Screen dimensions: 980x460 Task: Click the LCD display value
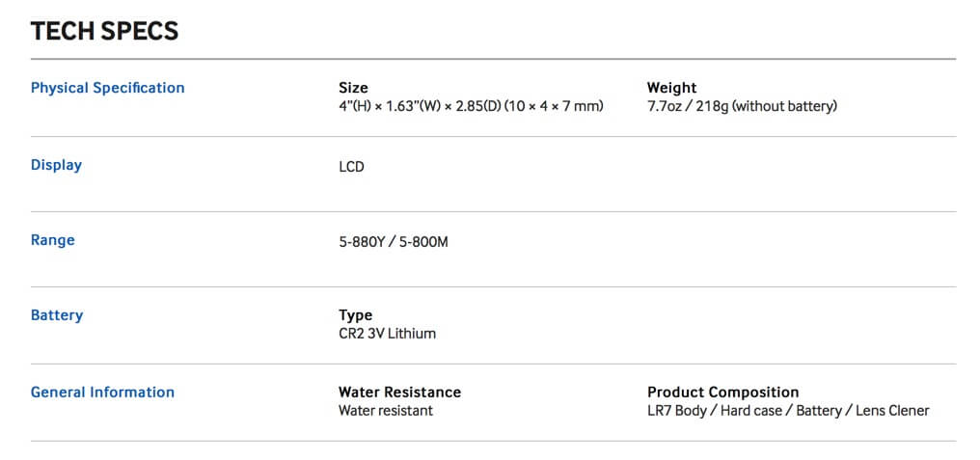(x=351, y=168)
